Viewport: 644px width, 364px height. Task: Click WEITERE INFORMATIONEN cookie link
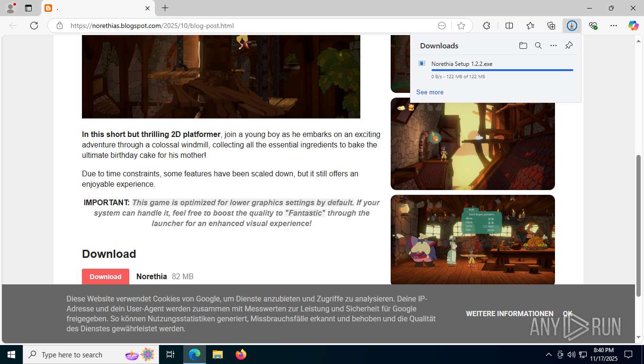[510, 314]
